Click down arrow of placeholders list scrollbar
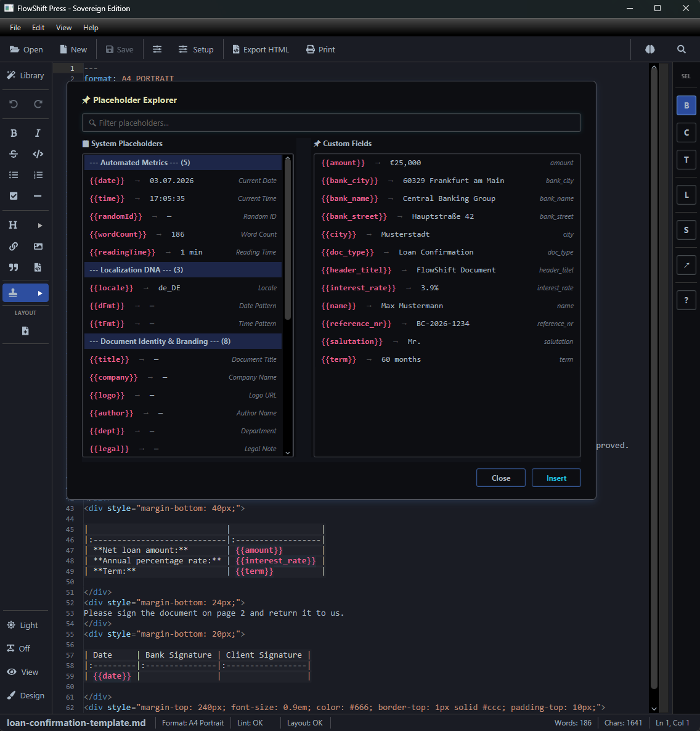The image size is (700, 731). tap(288, 452)
